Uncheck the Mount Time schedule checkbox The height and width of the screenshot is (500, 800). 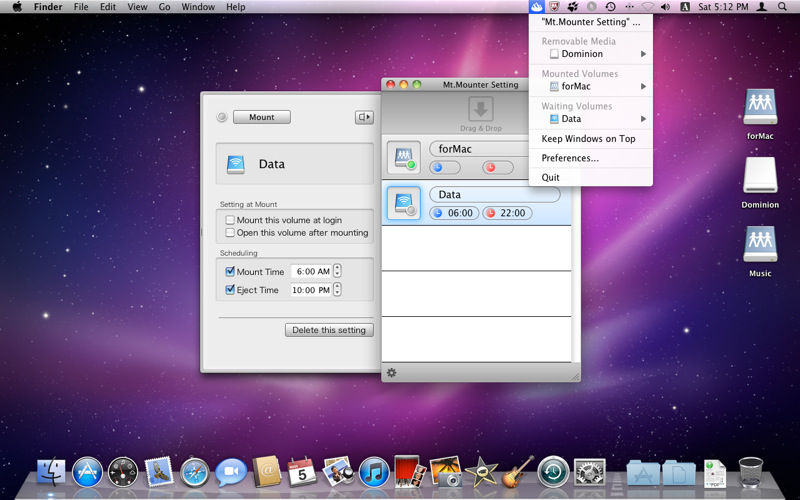tap(230, 271)
